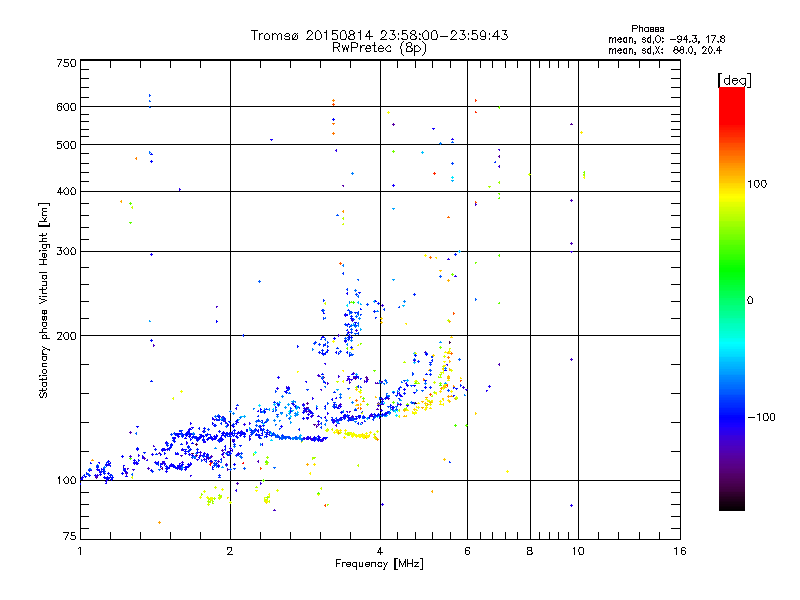Click the x-axis tick label '4'
The height and width of the screenshot is (600, 800).
[x=380, y=551]
